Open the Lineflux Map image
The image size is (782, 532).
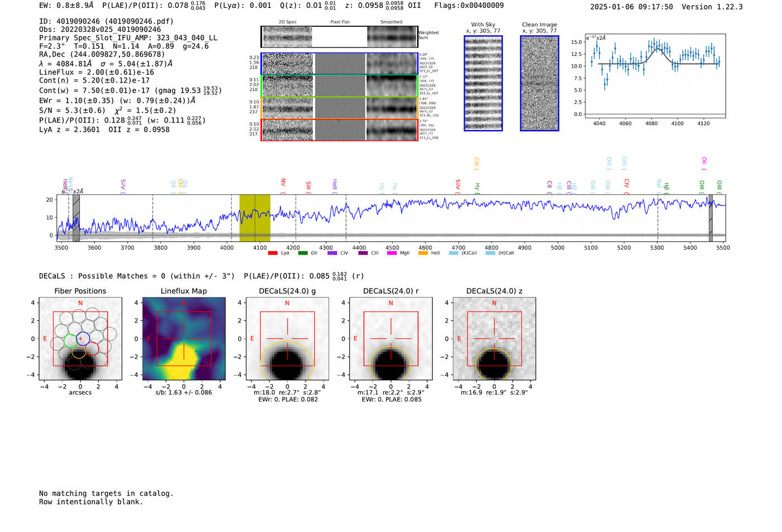[184, 339]
